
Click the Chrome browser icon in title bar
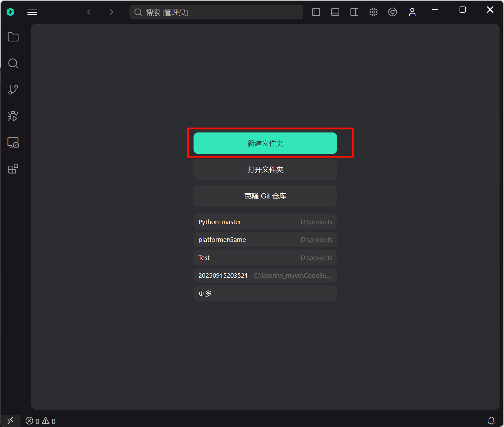[393, 12]
